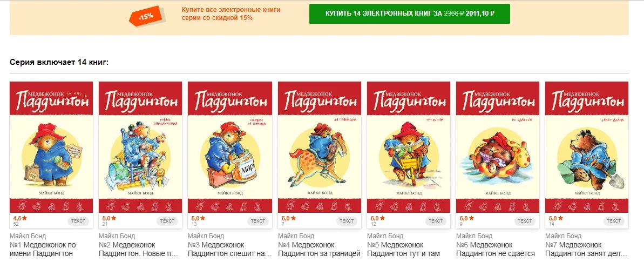Click the orange -15% discount tag

click(x=147, y=17)
